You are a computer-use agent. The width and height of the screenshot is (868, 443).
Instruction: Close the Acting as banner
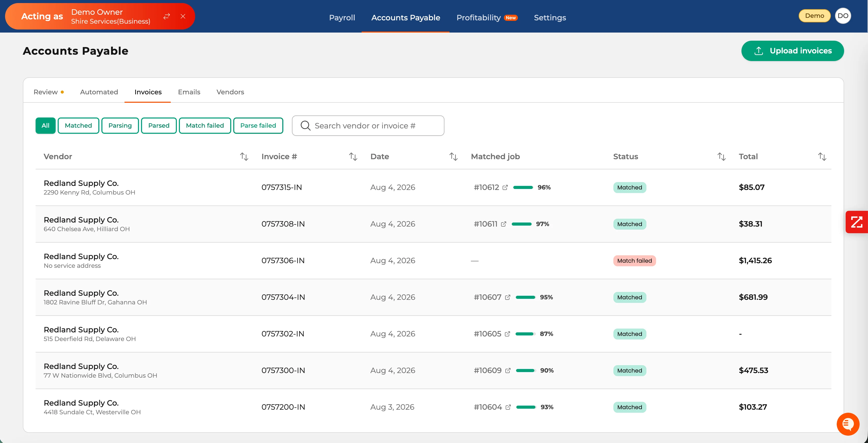click(183, 16)
